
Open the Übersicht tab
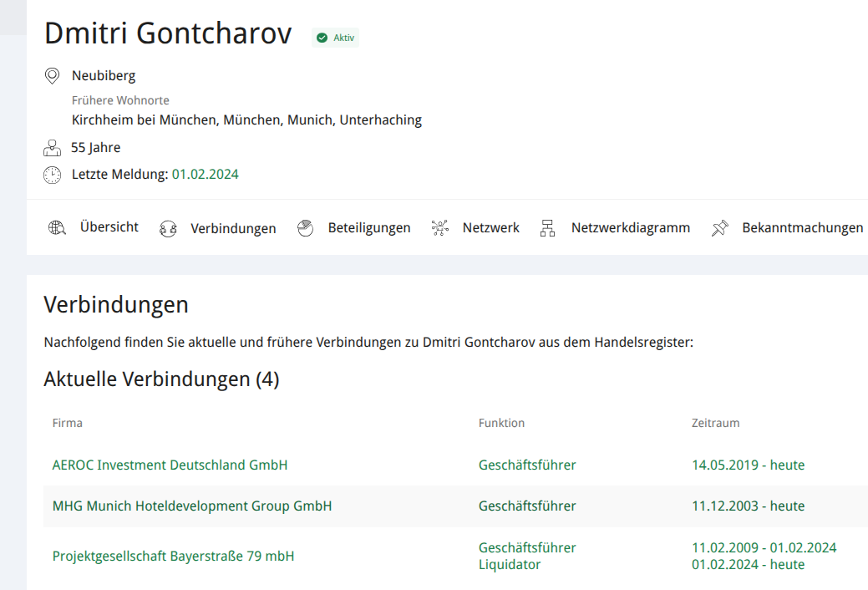[x=109, y=227]
